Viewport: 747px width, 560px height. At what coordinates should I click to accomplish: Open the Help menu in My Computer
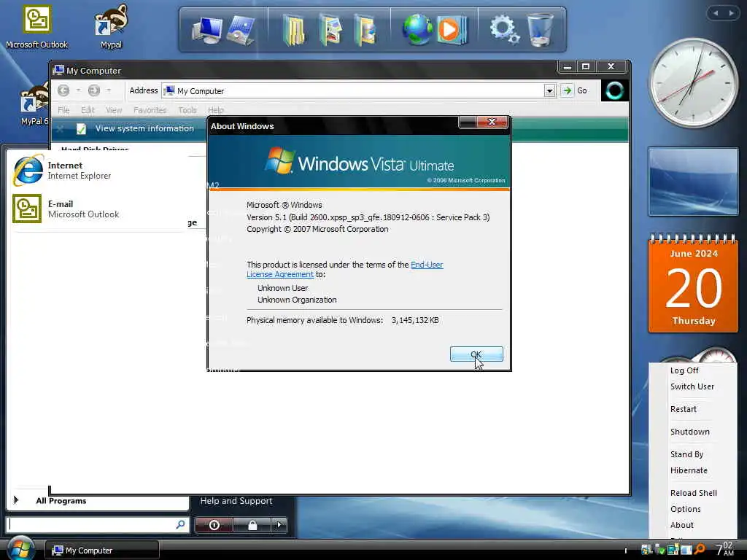pyautogui.click(x=215, y=110)
